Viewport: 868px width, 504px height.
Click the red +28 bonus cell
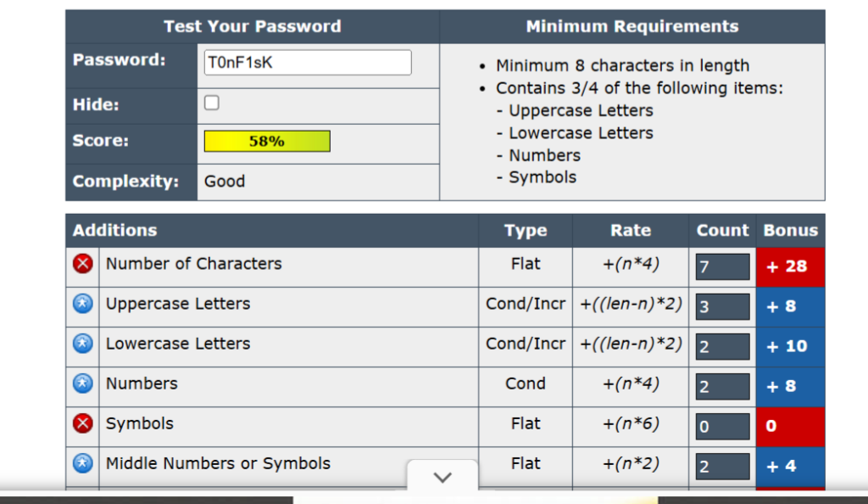click(790, 266)
